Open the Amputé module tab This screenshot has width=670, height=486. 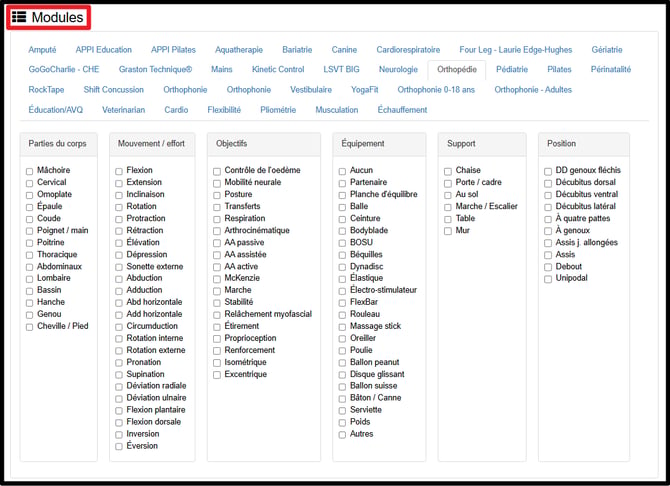click(42, 50)
